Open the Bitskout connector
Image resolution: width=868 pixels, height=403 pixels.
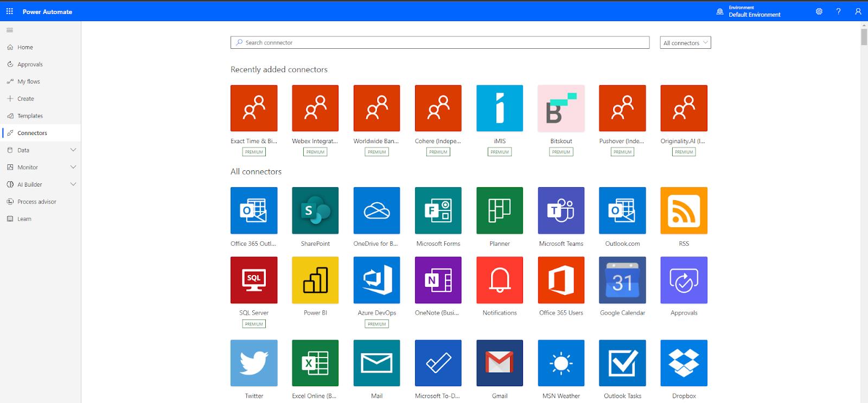pyautogui.click(x=561, y=108)
